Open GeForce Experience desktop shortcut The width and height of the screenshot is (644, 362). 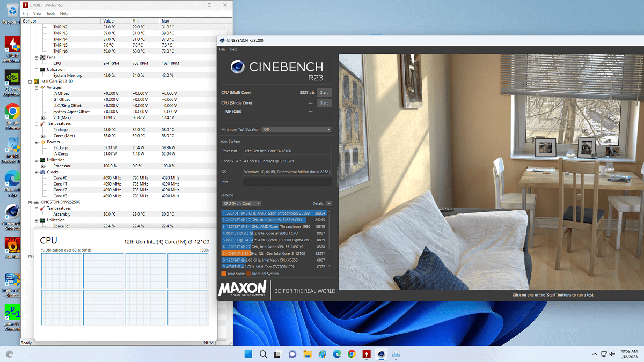(12, 83)
